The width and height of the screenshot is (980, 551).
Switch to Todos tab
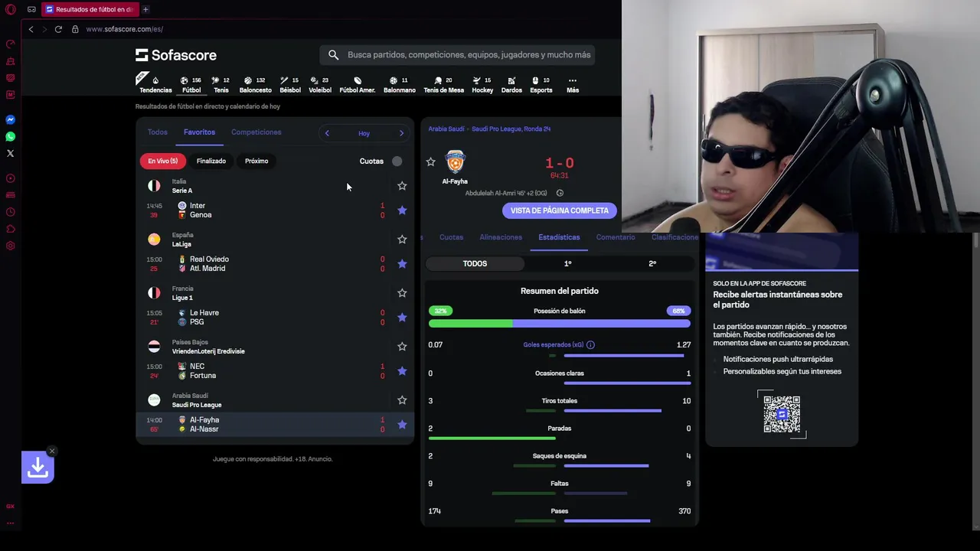[x=157, y=132]
